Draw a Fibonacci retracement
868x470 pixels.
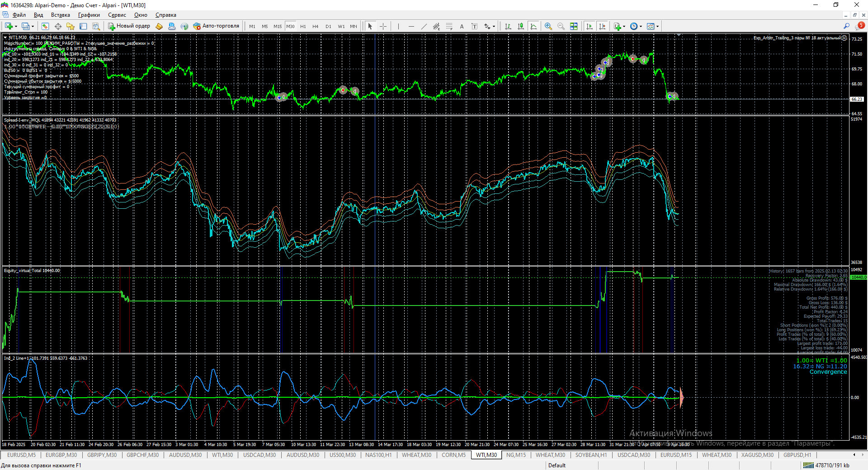pyautogui.click(x=449, y=26)
